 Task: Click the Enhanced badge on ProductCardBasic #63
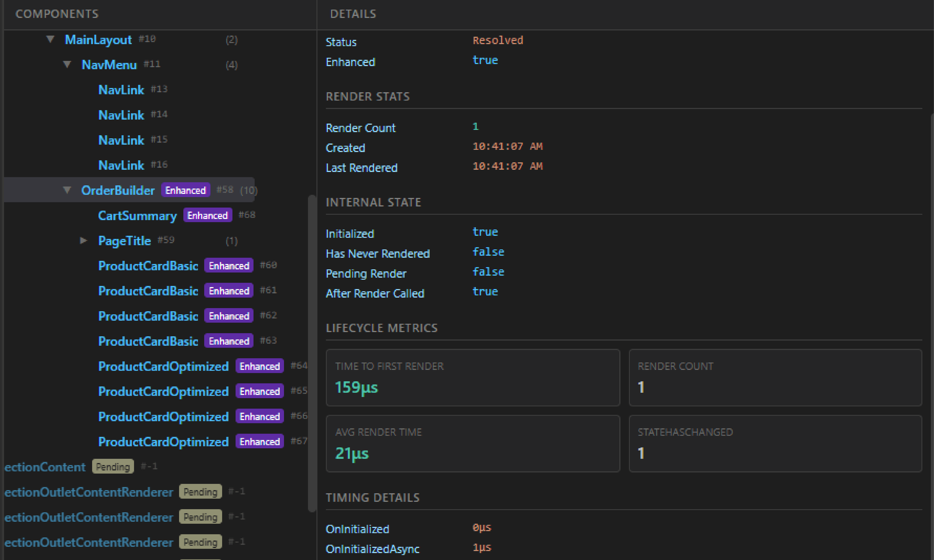coord(228,341)
